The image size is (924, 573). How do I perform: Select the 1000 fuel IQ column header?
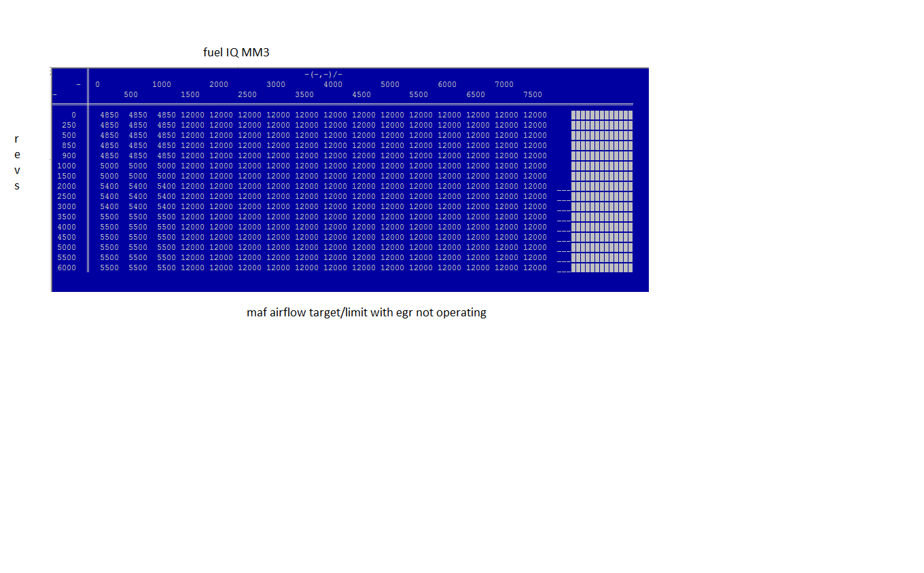pyautogui.click(x=162, y=85)
